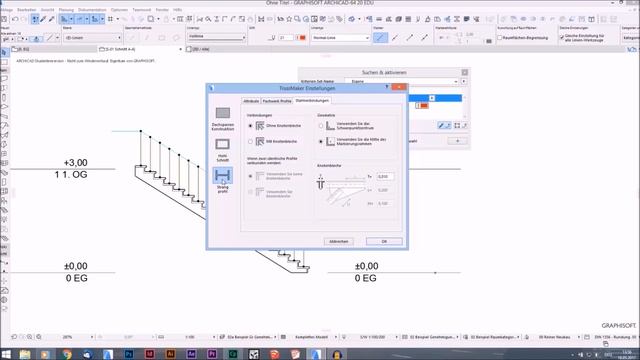Select Verwenden Sie das Schwerpunktzentrum radio
The image size is (640, 360).
(321, 126)
